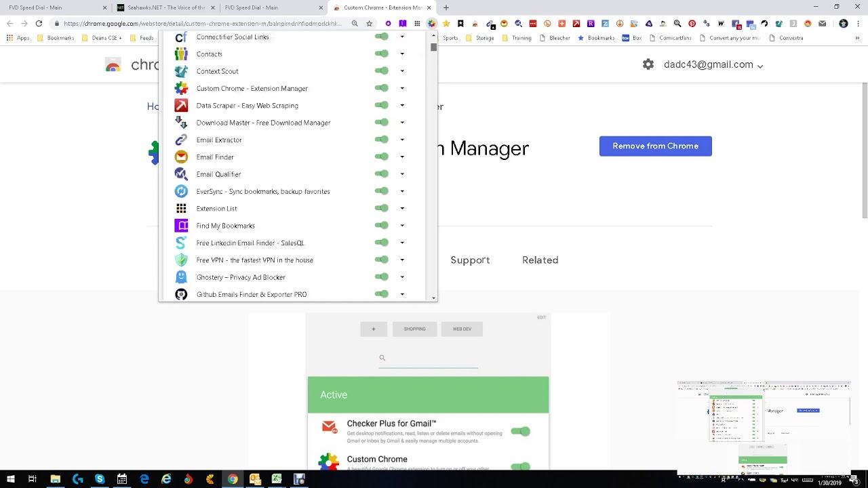Click the Data Scraper red icon

tap(181, 105)
